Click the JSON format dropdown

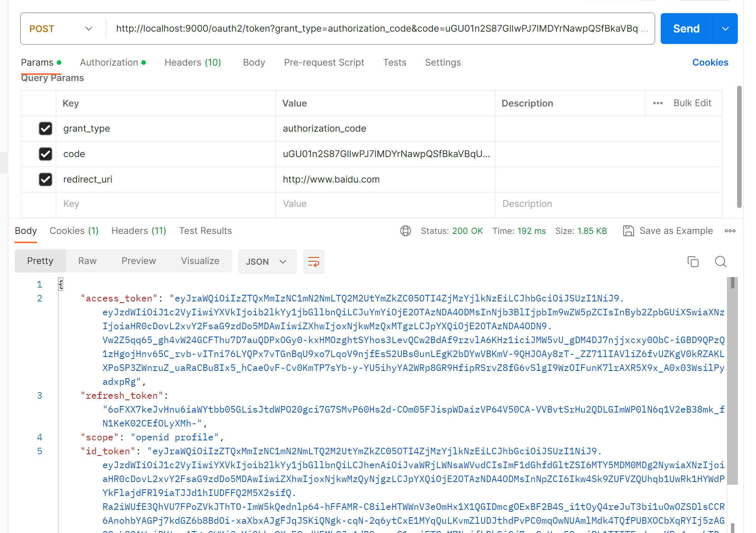265,261
